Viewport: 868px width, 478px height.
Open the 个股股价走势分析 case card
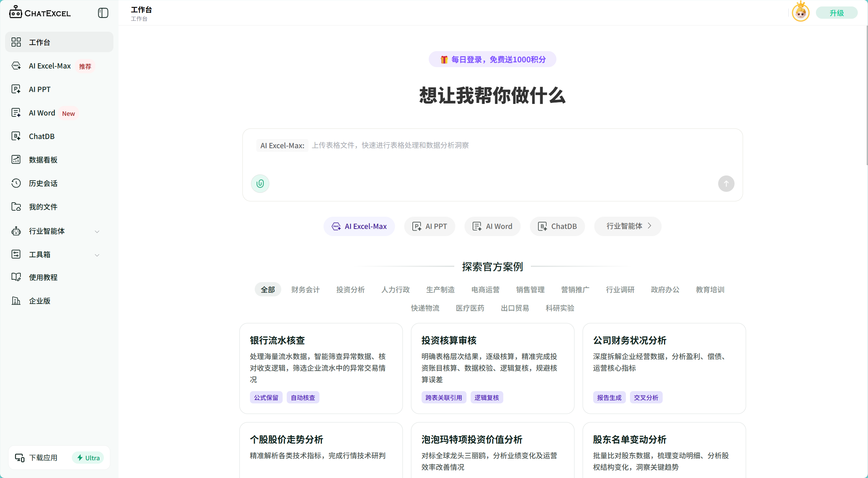(321, 450)
